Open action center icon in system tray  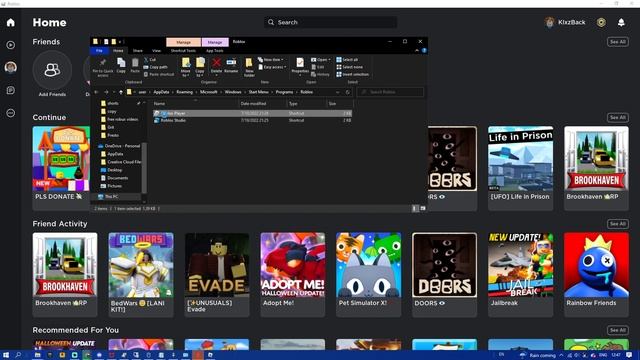tap(629, 355)
